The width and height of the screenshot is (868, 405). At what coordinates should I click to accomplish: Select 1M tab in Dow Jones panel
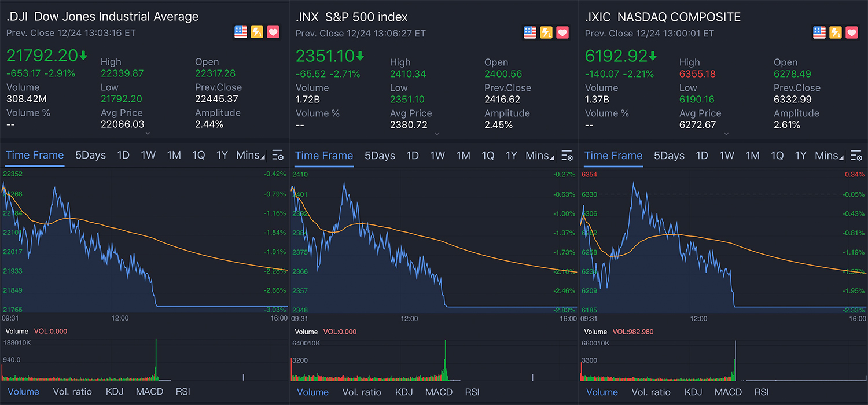174,155
